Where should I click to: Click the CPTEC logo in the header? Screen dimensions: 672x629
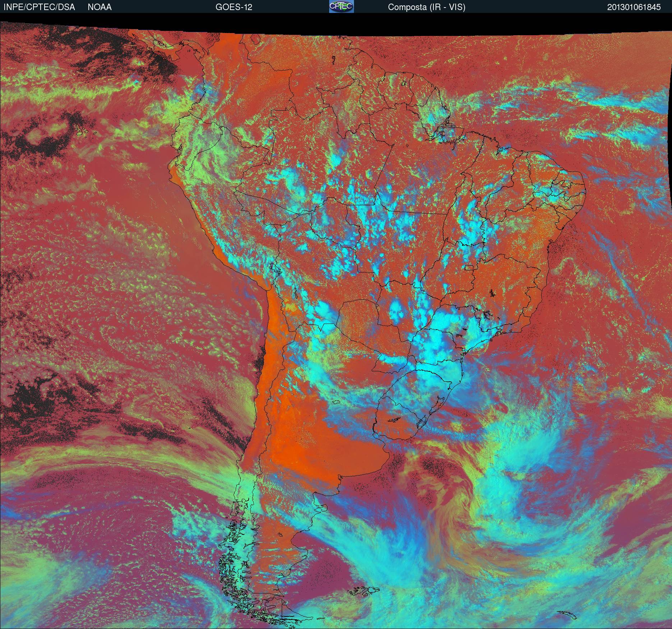[341, 6]
